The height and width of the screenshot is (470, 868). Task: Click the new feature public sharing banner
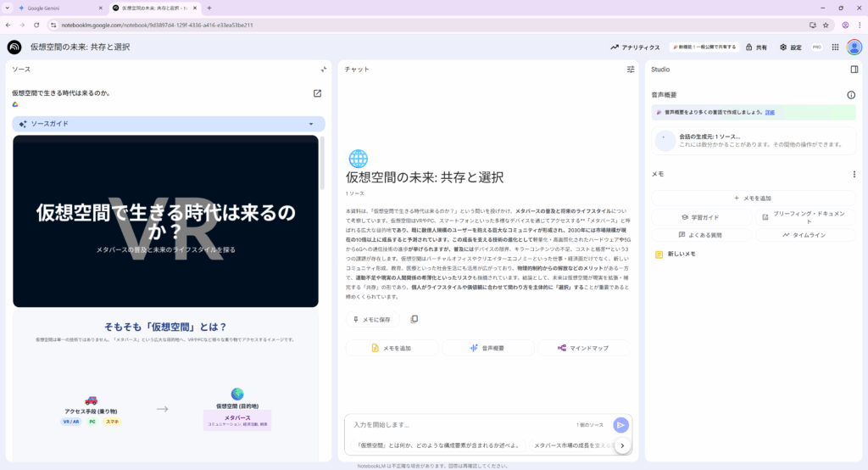(704, 48)
